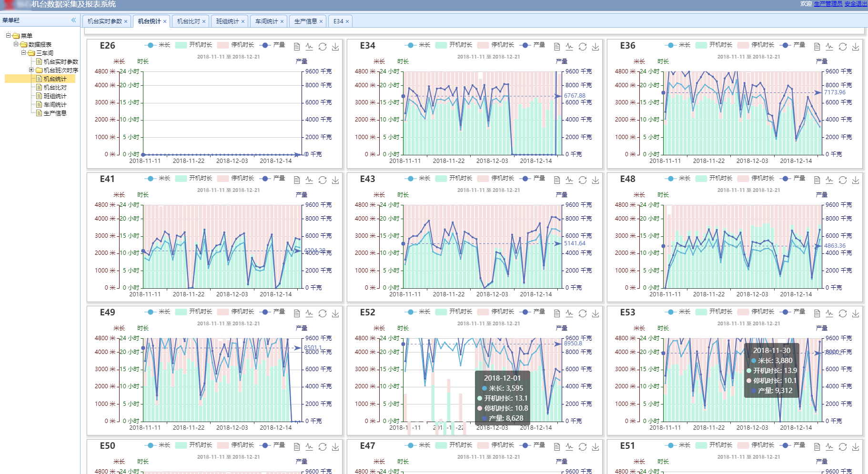This screenshot has height=474, width=868.
Task: Expand the 机台班次时序 tree folder
Action: pos(31,70)
